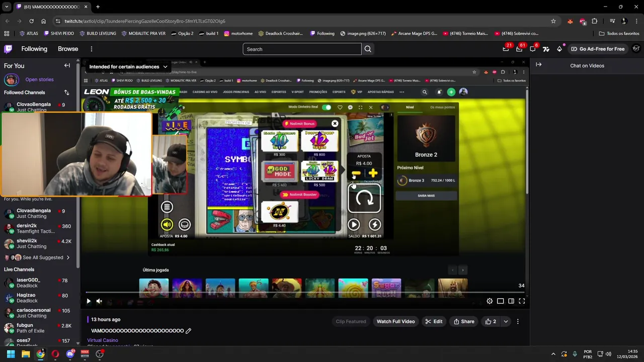644x362 pixels.
Task: Click Watch Full Video
Action: tap(395, 321)
